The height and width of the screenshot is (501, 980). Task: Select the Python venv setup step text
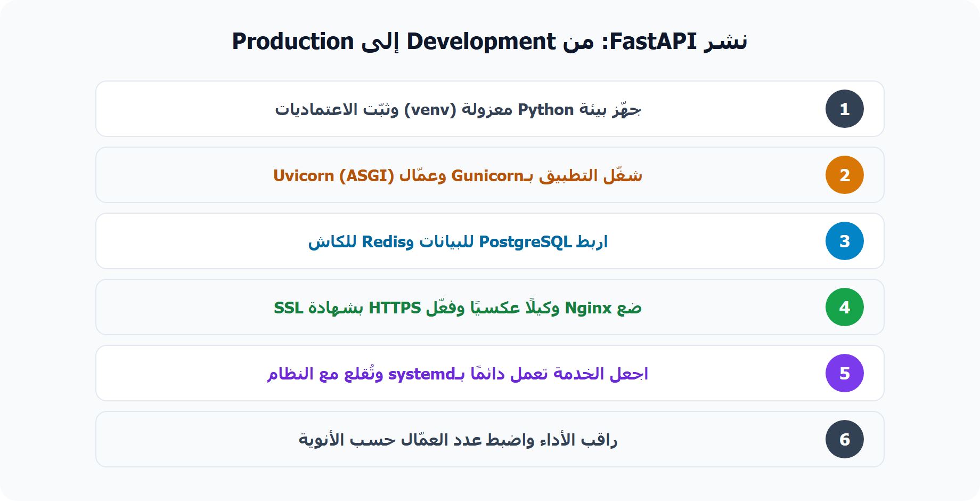(458, 109)
